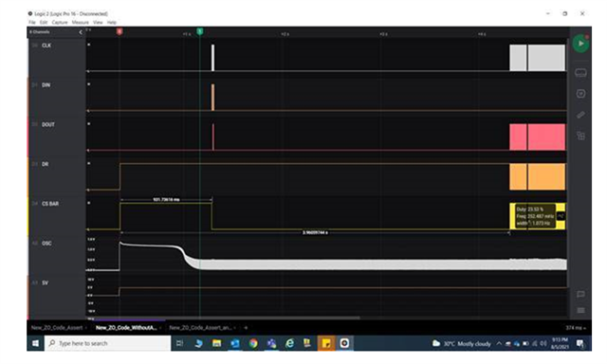
Task: Select the New_ZO_Code_WithoutA... tab
Action: coord(126,328)
